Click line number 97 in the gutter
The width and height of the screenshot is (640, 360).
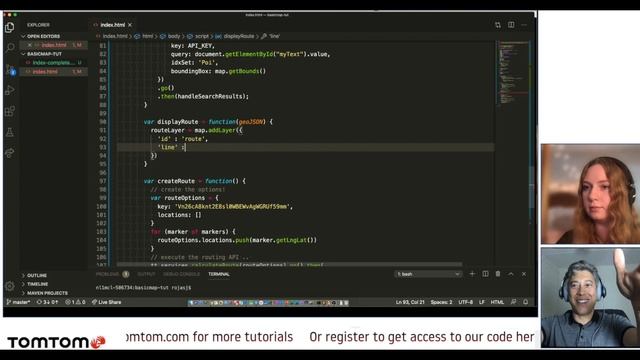click(102, 181)
